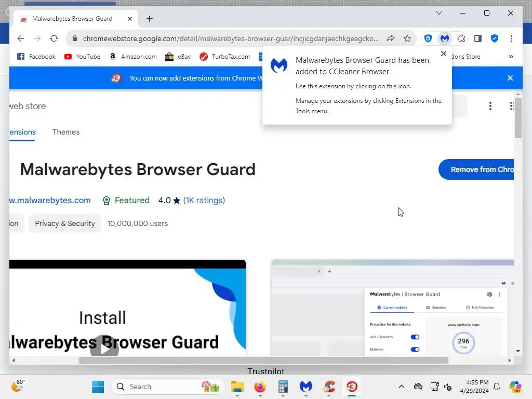
Task: Click the taskbar Search box
Action: (168, 387)
